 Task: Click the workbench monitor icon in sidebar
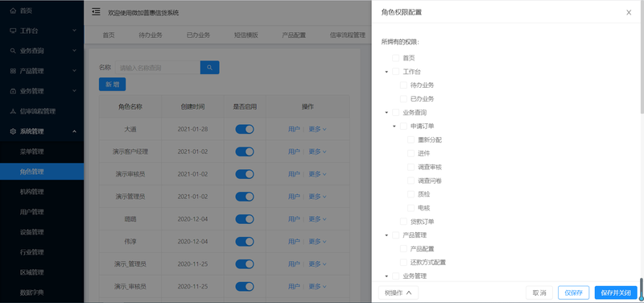(x=13, y=31)
